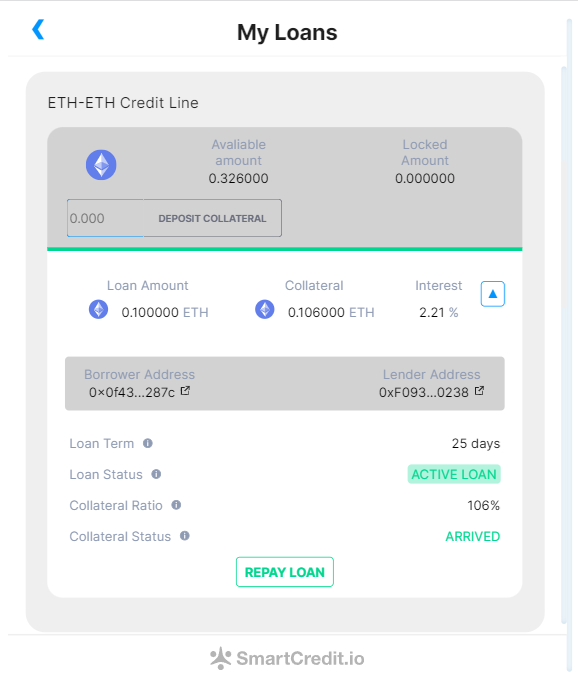
Task: Focus the collateral amount input field
Action: click(105, 218)
